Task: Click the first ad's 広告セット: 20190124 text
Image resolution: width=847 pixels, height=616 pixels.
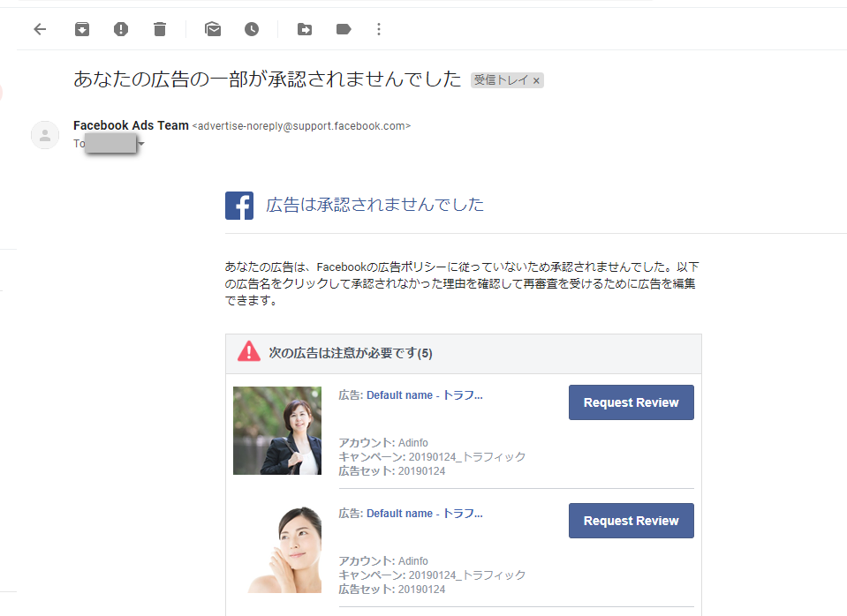Action: click(x=392, y=471)
